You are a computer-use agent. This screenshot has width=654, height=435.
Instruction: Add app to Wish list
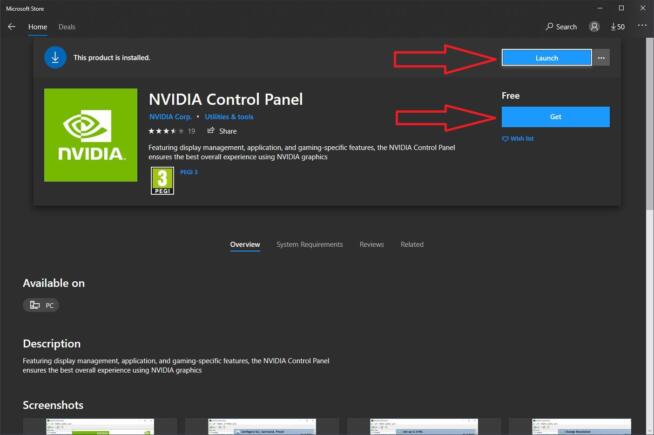click(x=518, y=138)
